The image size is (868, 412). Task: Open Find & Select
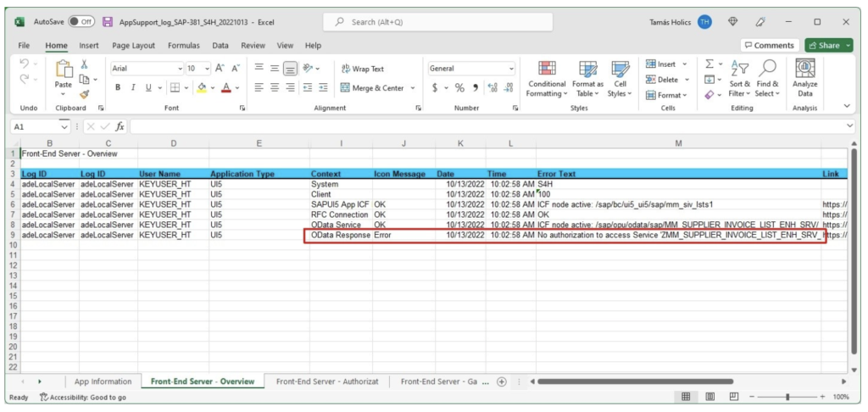(767, 80)
